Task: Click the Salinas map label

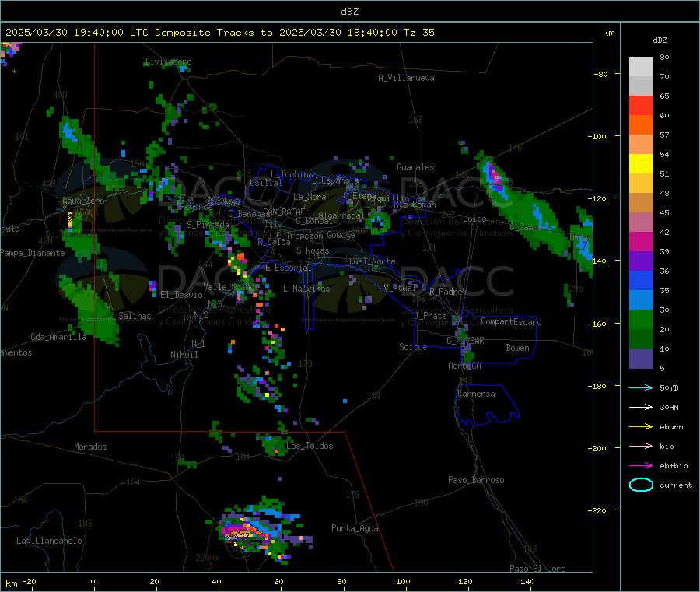Action: point(135,316)
